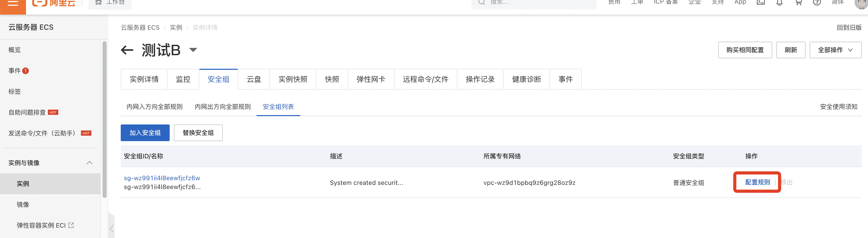The height and width of the screenshot is (238, 868).
Task: Click the user avatar in the top-right
Action: click(861, 3)
